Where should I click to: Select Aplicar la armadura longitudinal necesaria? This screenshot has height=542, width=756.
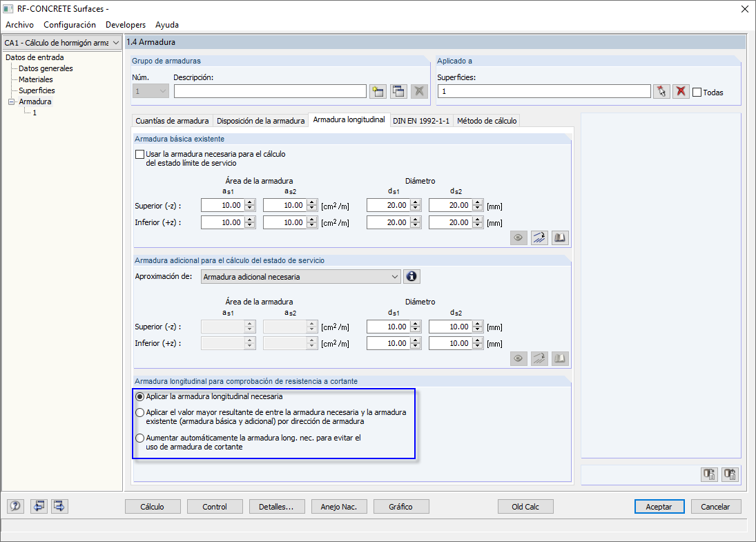[x=140, y=396]
